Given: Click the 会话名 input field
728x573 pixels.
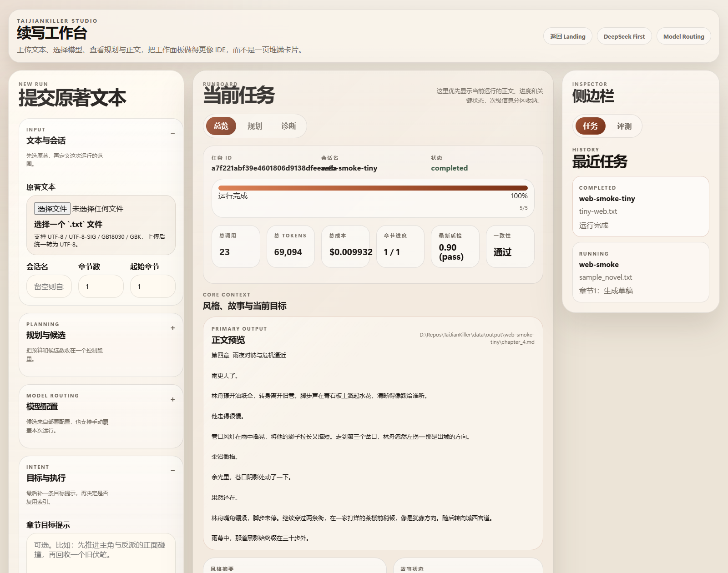Looking at the screenshot, I should (x=49, y=286).
